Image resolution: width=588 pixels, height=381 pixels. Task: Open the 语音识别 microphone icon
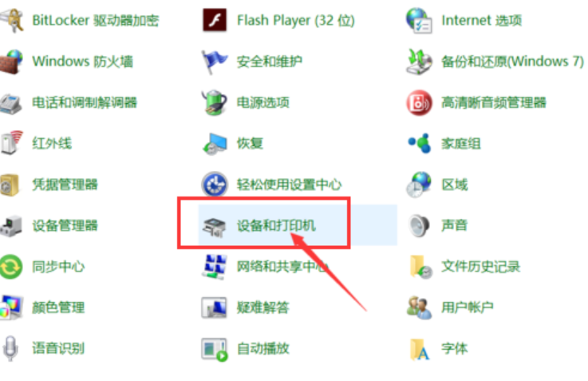pos(10,348)
